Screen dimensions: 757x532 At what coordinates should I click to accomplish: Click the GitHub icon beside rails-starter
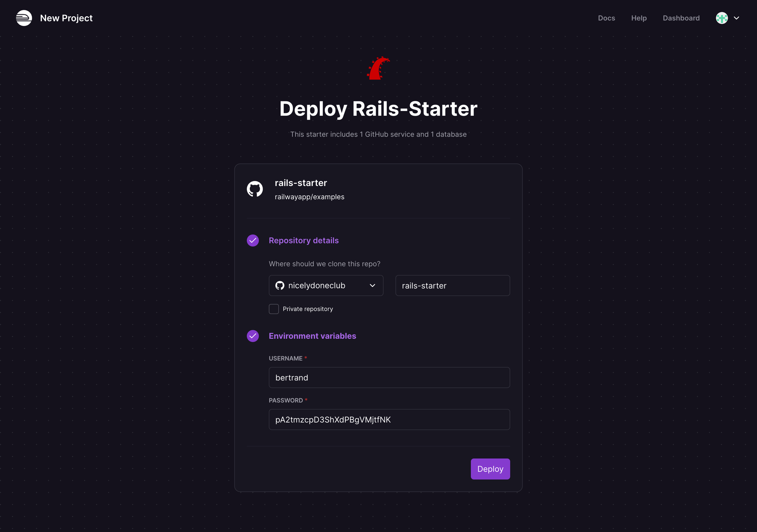point(255,189)
